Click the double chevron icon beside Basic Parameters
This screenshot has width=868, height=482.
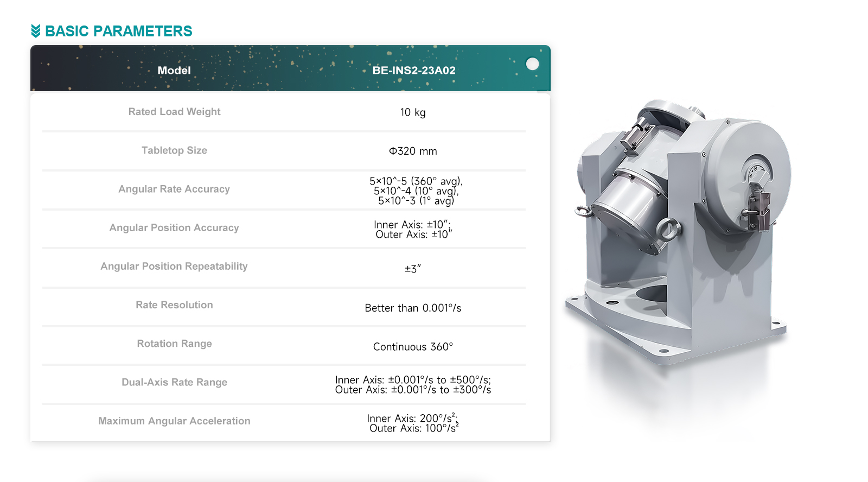pyautogui.click(x=36, y=31)
